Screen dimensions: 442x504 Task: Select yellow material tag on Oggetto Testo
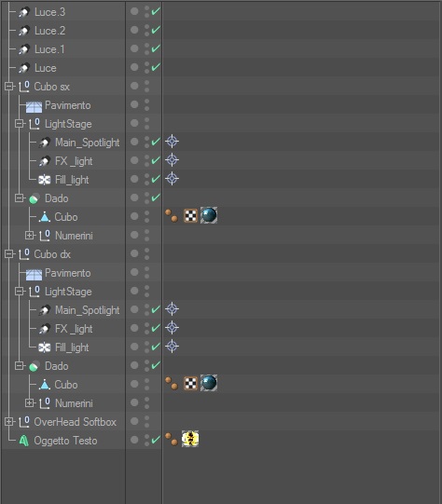190,439
